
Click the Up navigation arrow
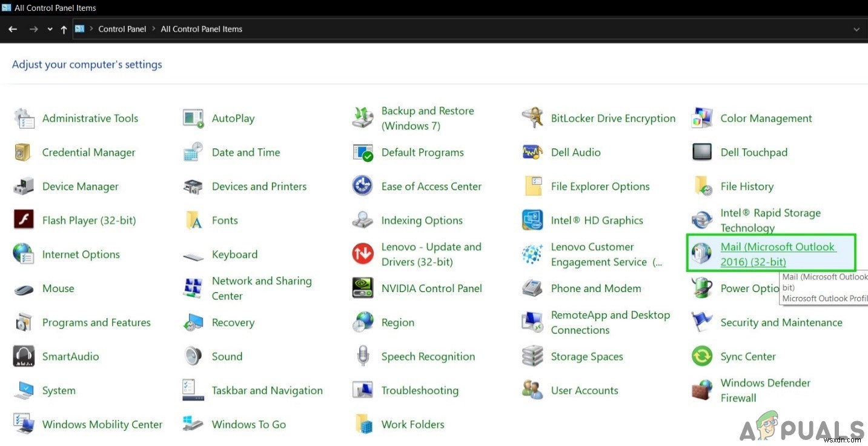(64, 28)
